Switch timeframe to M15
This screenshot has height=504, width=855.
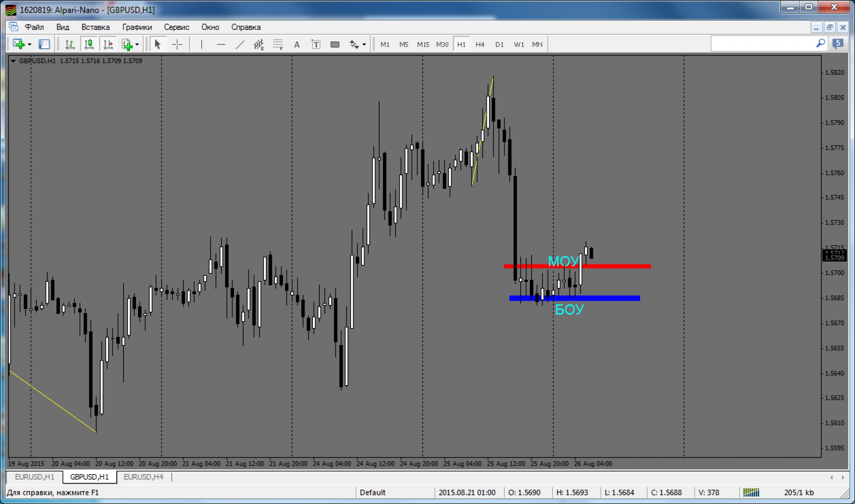pyautogui.click(x=423, y=44)
